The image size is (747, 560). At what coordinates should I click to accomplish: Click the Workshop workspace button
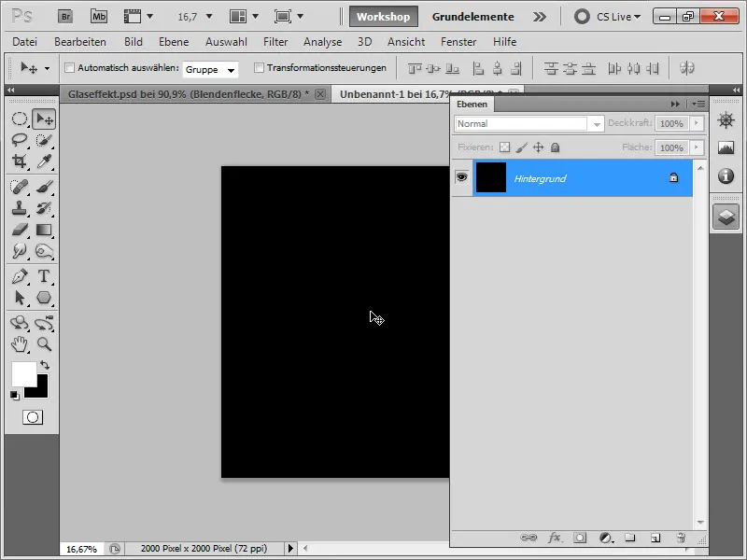tap(383, 16)
